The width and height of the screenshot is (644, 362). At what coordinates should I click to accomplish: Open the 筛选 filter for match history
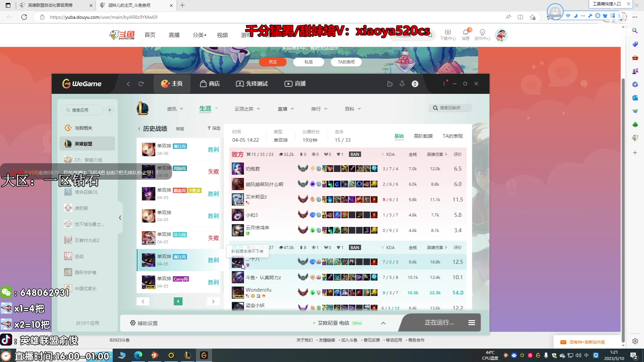pyautogui.click(x=214, y=128)
